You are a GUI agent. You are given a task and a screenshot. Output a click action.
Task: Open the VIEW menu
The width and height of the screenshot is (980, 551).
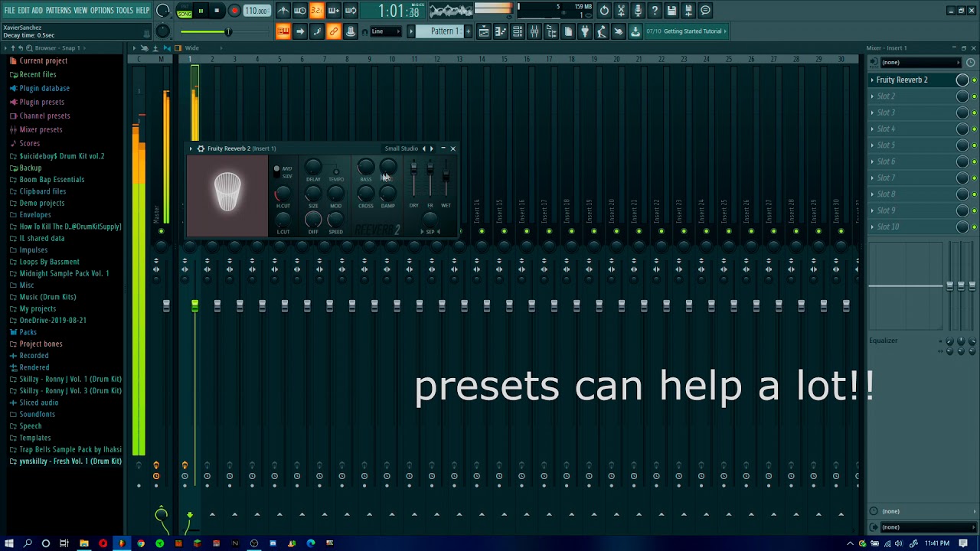pos(80,11)
